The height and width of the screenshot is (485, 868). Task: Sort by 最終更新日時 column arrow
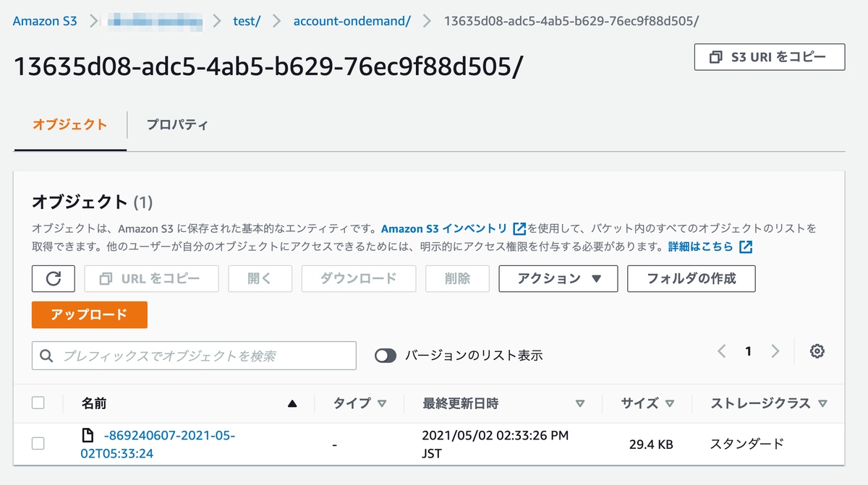point(580,404)
